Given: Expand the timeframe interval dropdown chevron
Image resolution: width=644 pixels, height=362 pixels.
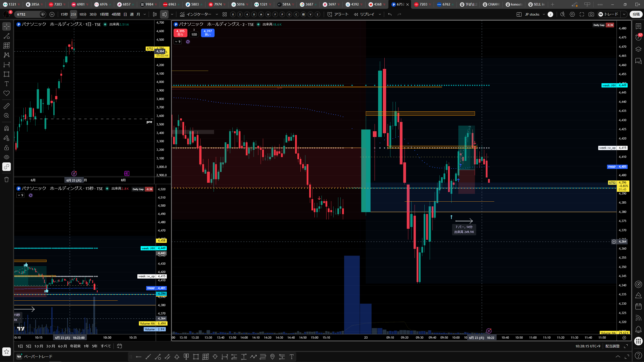Looking at the screenshot, I should click(x=145, y=14).
